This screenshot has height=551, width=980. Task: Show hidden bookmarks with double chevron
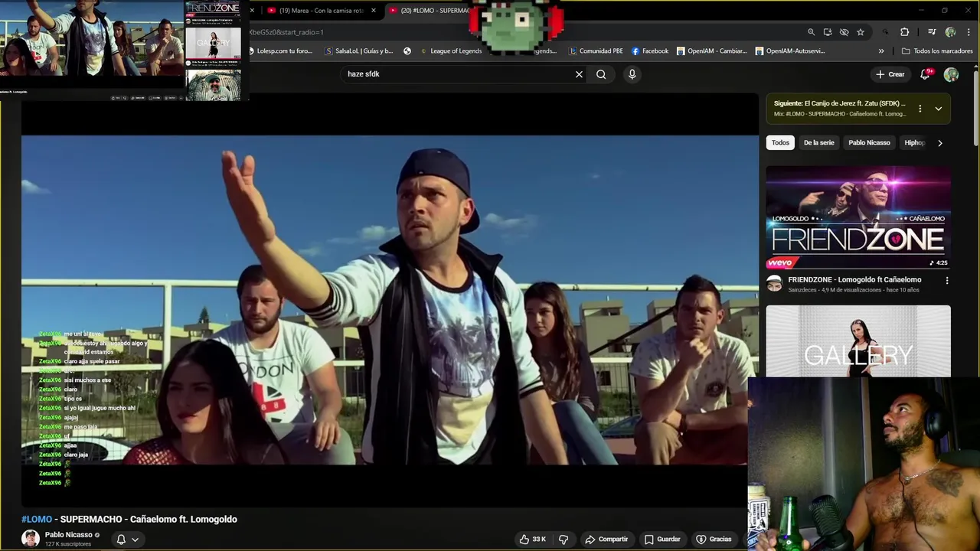coord(881,51)
